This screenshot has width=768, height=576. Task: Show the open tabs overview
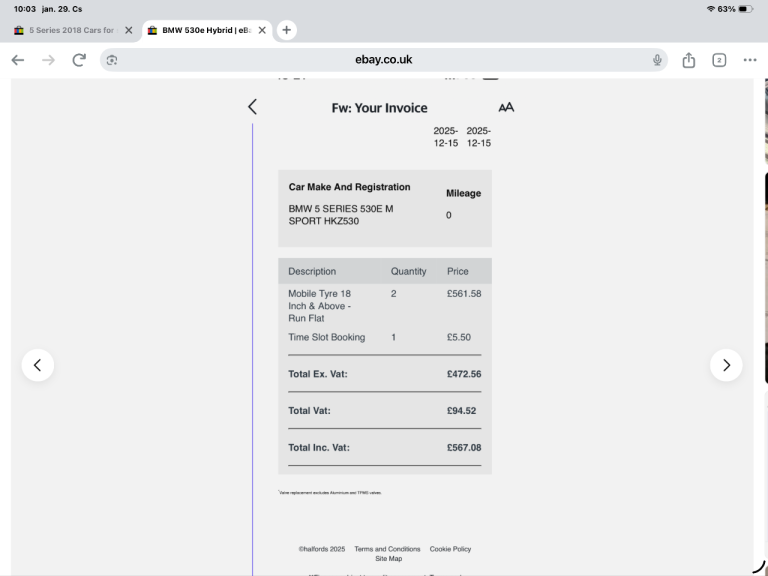pos(719,60)
